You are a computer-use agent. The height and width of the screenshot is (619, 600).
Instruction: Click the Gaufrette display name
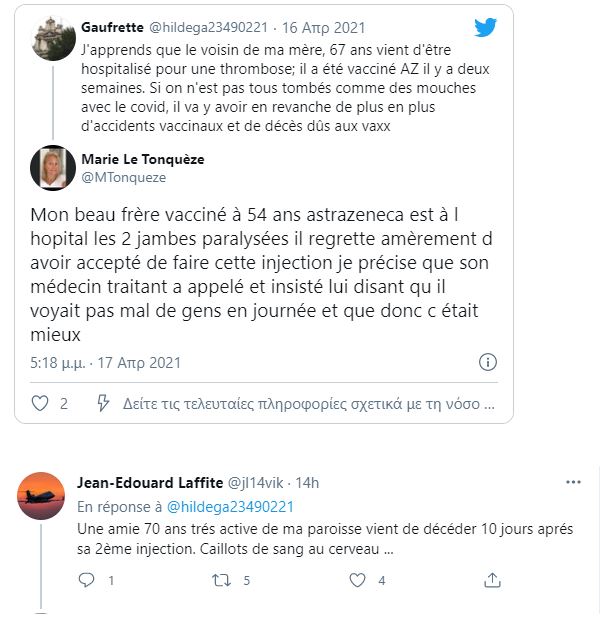tap(112, 26)
